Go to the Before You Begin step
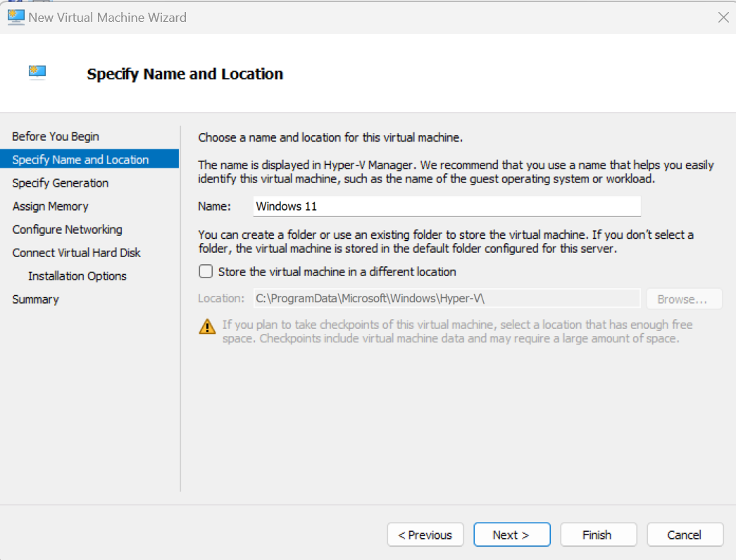This screenshot has height=560, width=736. 56,137
